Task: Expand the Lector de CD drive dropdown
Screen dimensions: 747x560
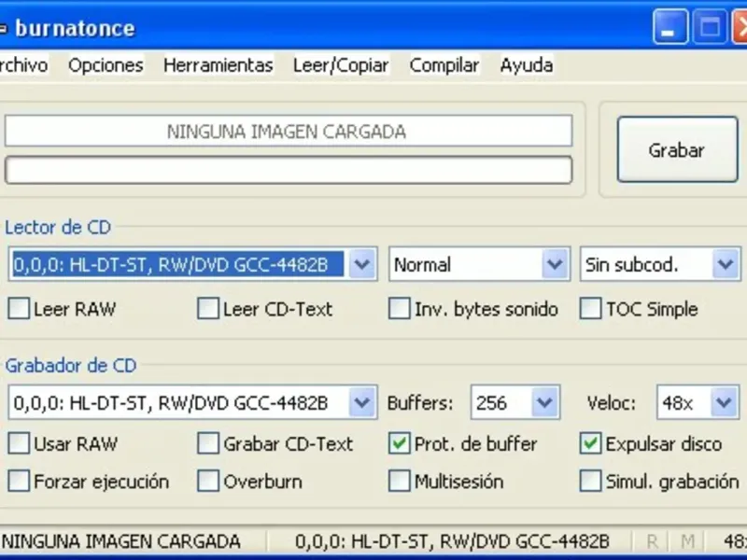Action: 361,264
